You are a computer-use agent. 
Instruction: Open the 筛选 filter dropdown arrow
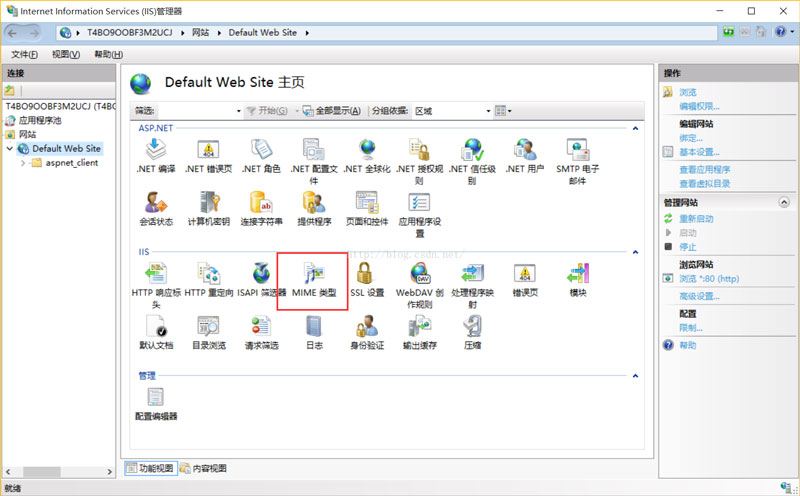coord(238,111)
